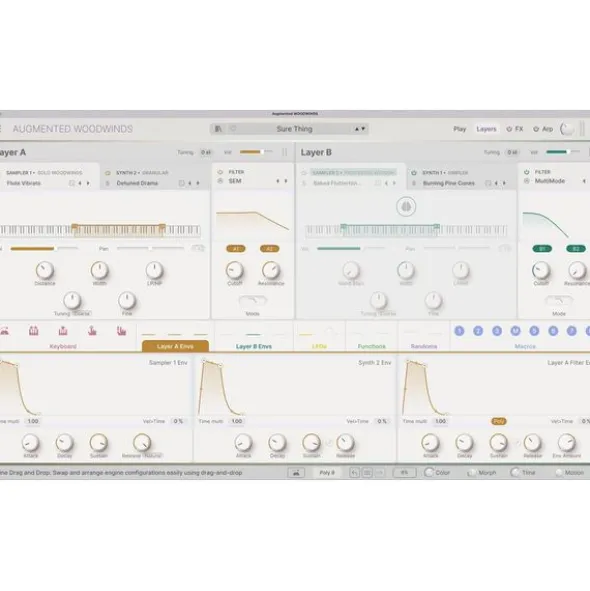Click the master volume knob at top right
The width and height of the screenshot is (590, 591).
pos(567,129)
